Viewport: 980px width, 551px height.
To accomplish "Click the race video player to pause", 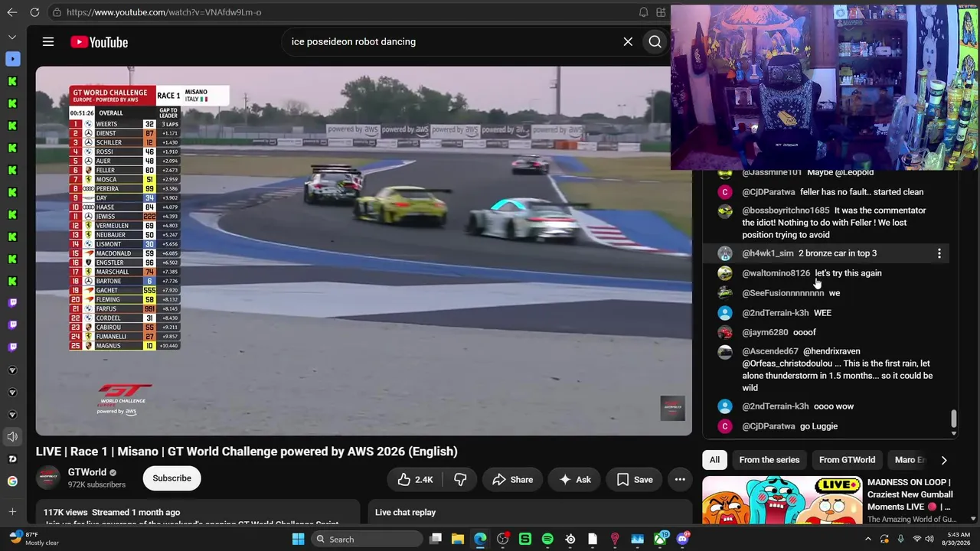I will tap(364, 251).
